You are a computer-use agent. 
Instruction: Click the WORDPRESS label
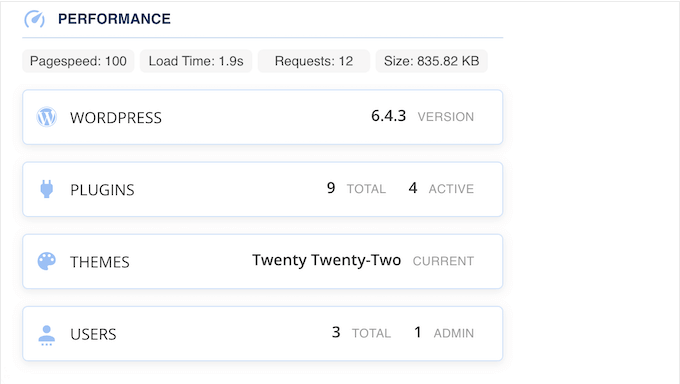(116, 118)
